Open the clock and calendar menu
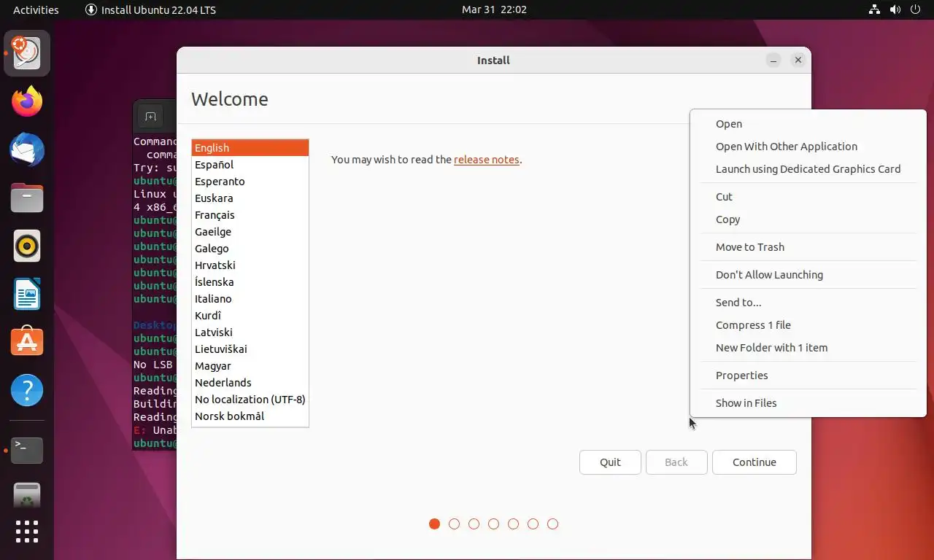This screenshot has width=934, height=560. [494, 9]
